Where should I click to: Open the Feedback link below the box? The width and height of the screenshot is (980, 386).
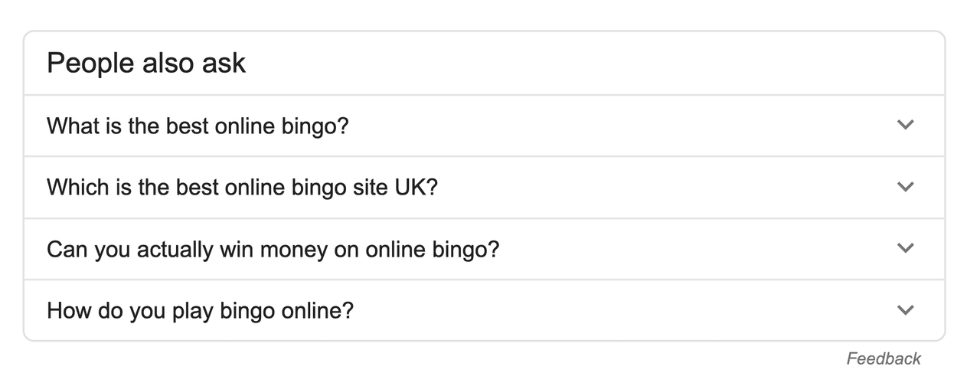click(884, 358)
